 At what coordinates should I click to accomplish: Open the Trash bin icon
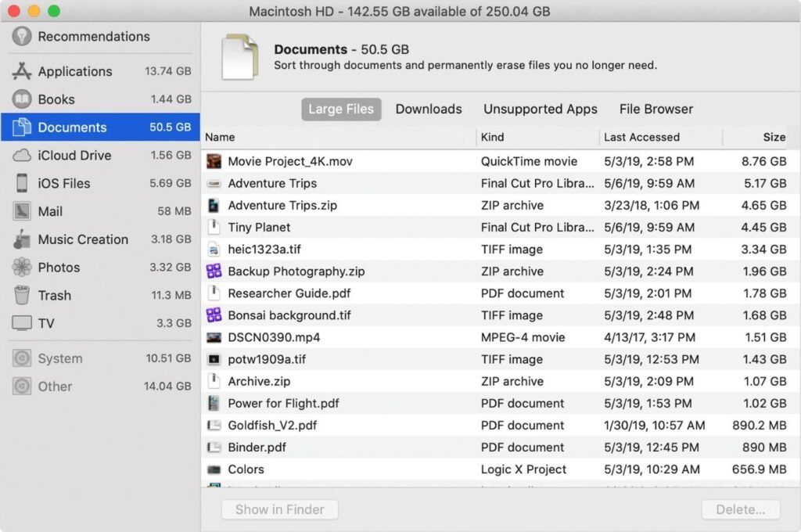(x=22, y=295)
